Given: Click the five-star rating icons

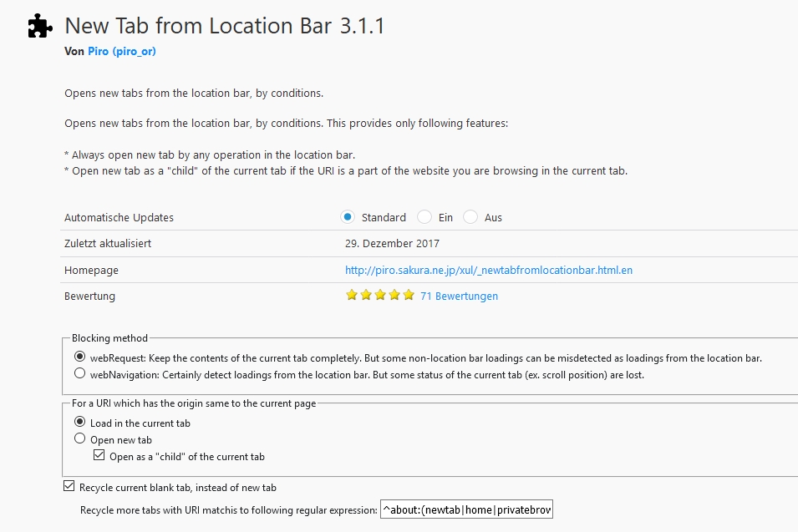Looking at the screenshot, I should (379, 296).
